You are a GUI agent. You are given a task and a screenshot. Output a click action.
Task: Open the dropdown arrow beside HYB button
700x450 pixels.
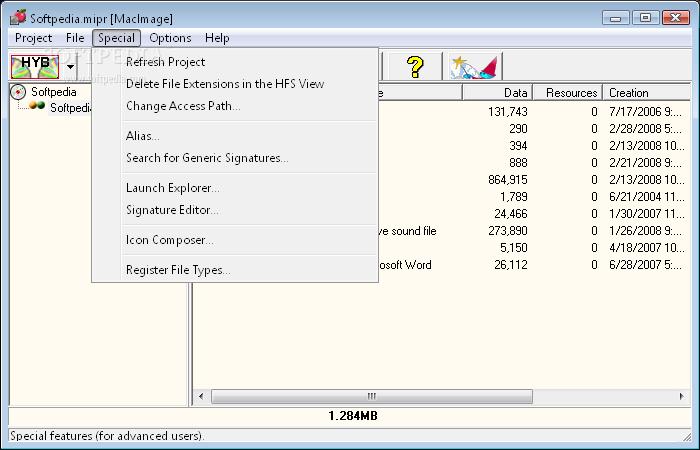click(70, 67)
